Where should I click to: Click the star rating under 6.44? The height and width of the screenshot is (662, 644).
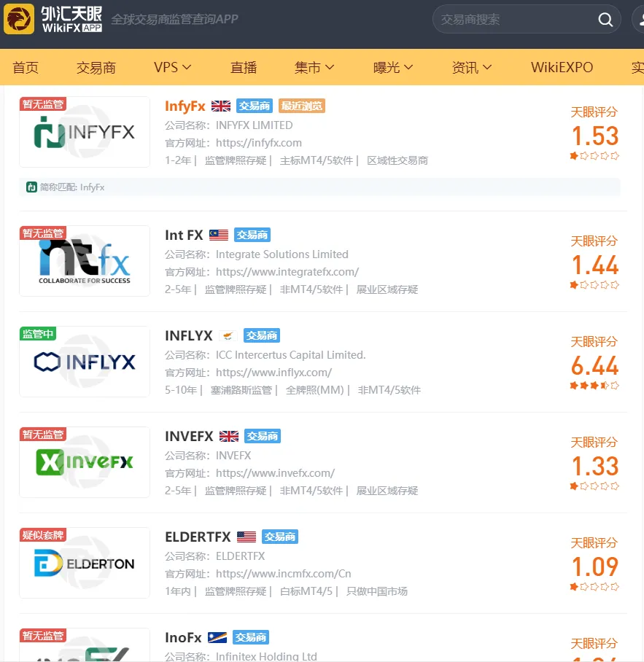pos(594,385)
